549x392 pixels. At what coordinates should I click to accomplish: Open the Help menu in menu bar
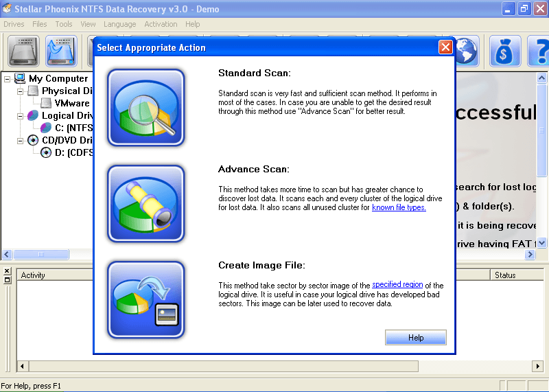(x=193, y=24)
